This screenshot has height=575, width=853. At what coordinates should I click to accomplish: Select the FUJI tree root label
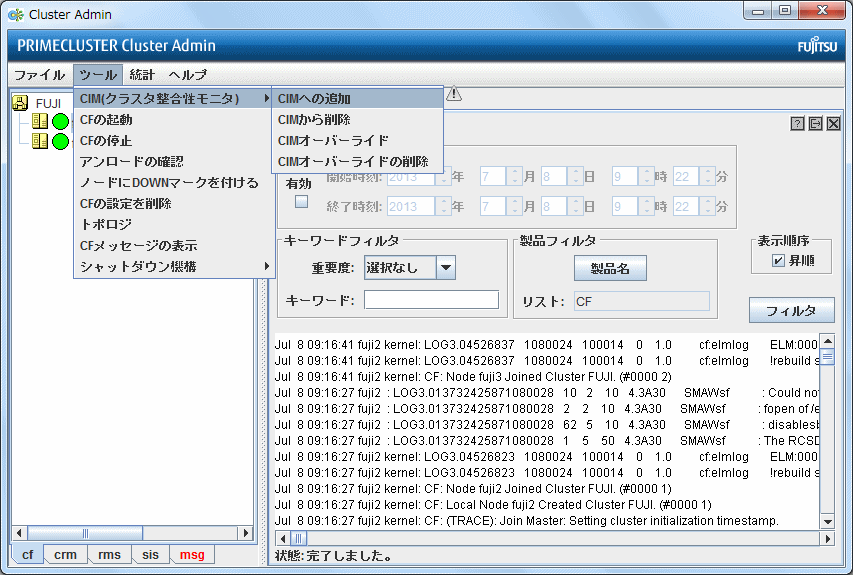coord(48,103)
